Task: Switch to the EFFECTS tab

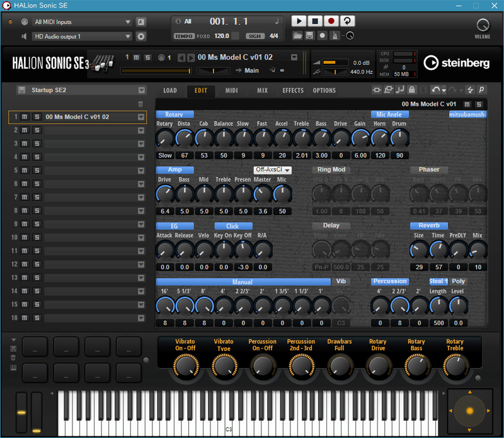Action: 293,90
